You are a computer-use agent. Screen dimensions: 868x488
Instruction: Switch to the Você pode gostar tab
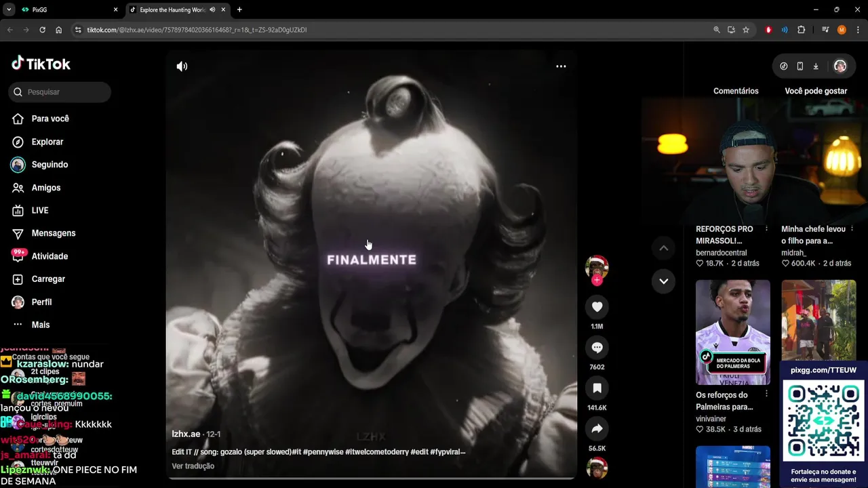[x=816, y=91]
